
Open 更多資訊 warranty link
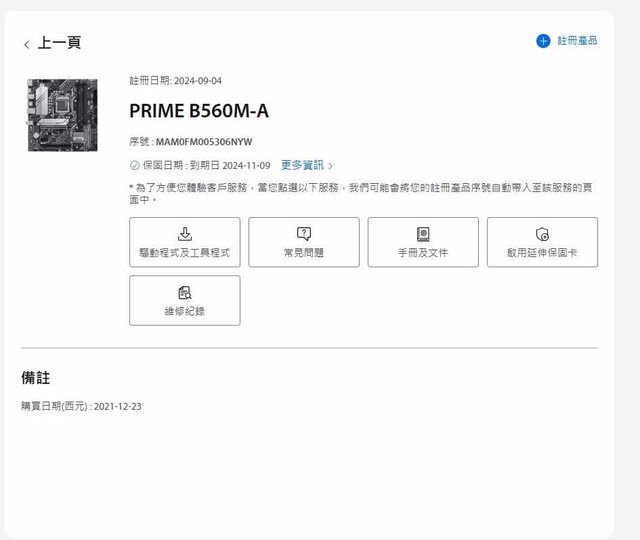click(302, 165)
